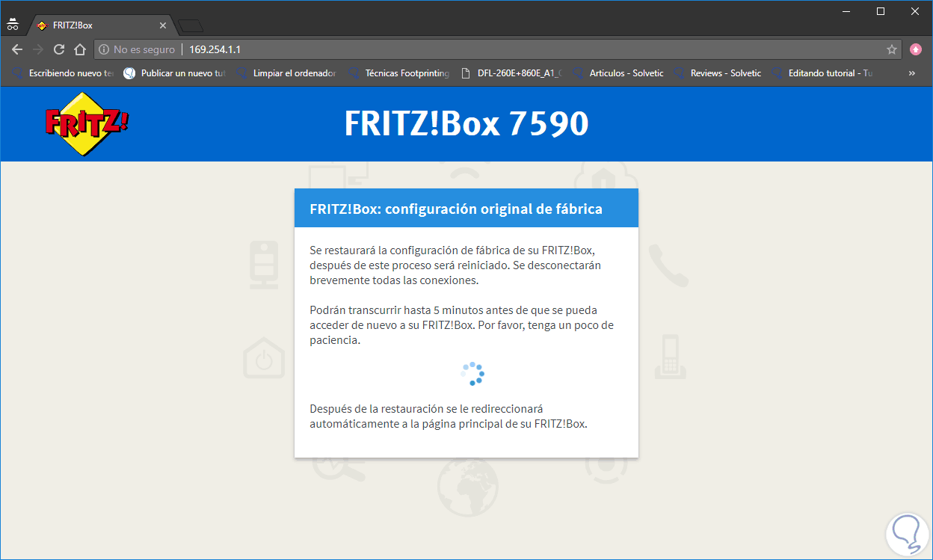Go to the browser home page icon
Viewport: 933px width, 560px height.
click(80, 49)
